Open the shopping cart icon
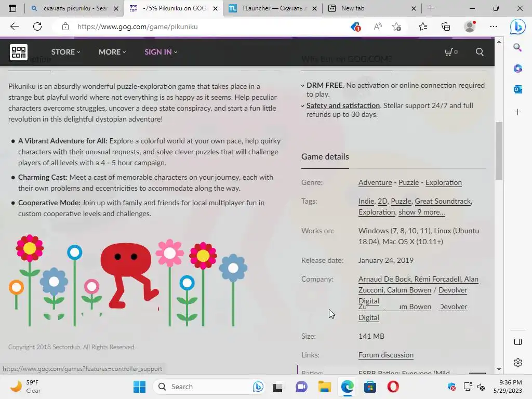The image size is (532, 399). click(450, 52)
